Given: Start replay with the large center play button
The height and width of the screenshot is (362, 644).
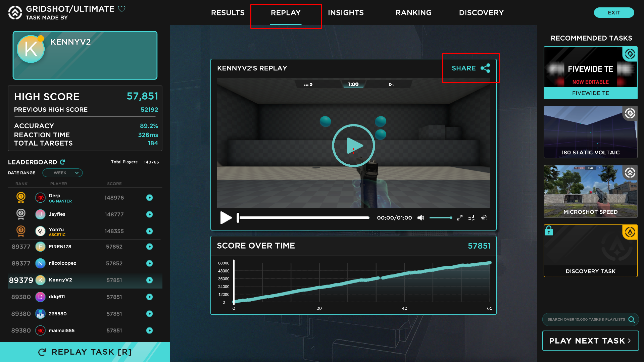Looking at the screenshot, I should [353, 146].
